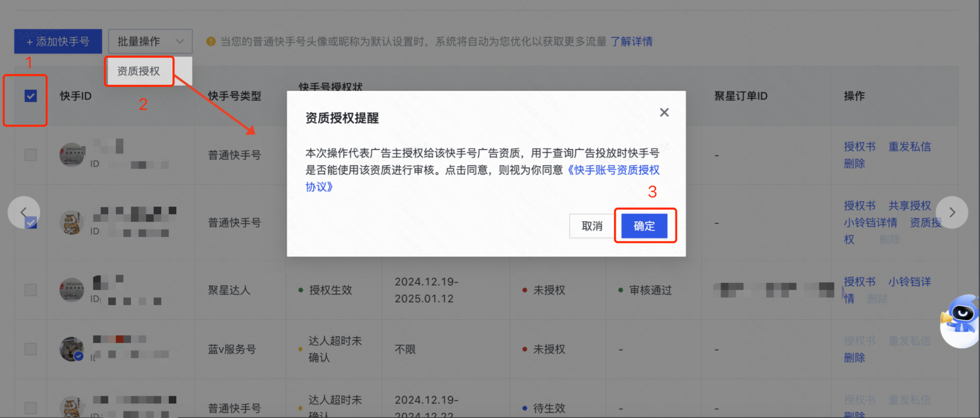980x418 pixels.
Task: Click 删除 in the first table row
Action: tap(854, 164)
